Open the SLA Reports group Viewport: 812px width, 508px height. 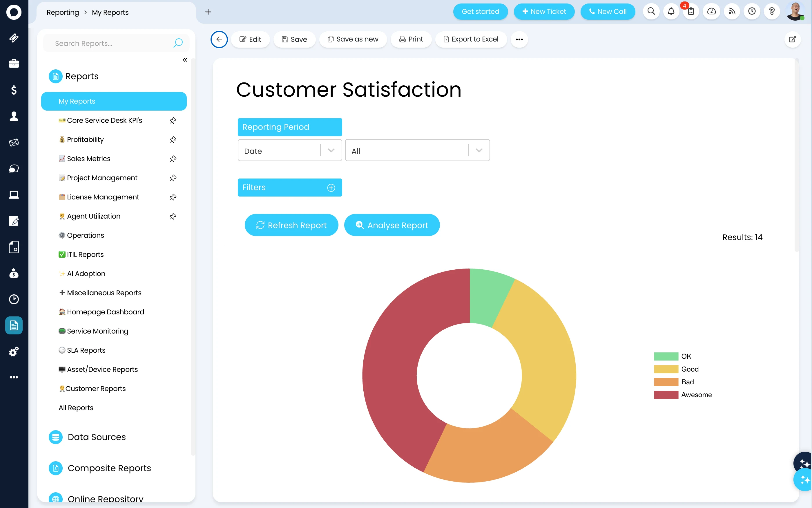[82, 350]
